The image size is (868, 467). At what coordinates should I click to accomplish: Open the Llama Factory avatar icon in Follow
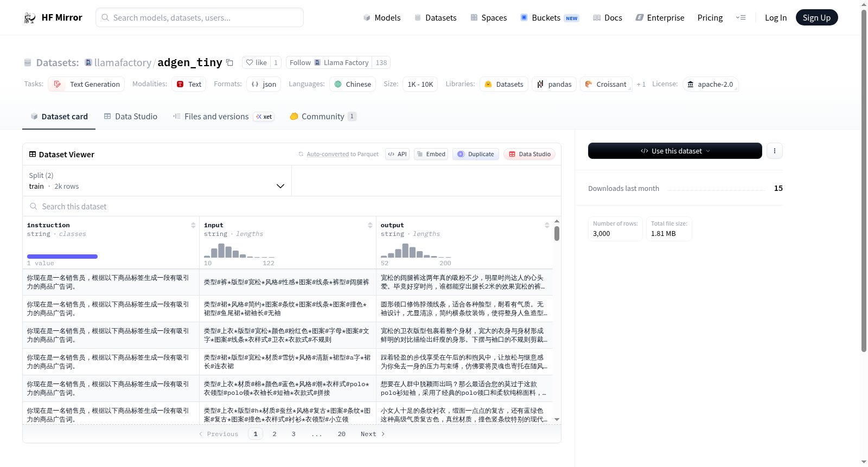coord(317,62)
